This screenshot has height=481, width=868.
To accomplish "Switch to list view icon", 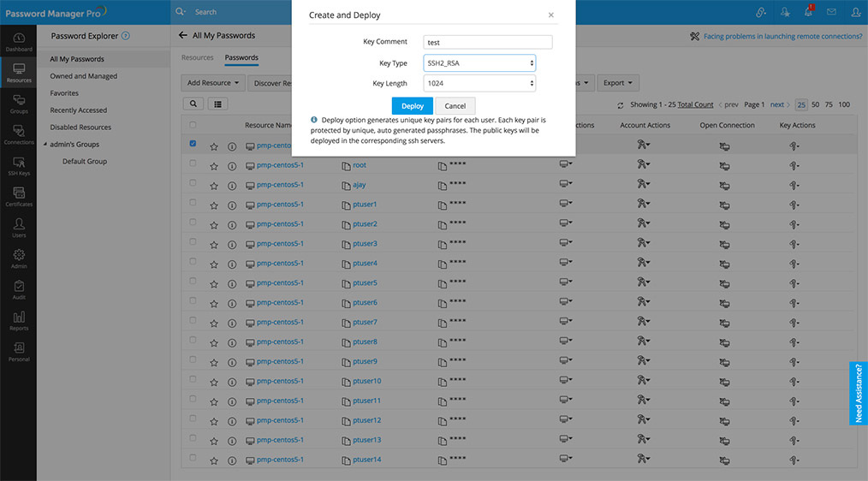I will point(218,104).
